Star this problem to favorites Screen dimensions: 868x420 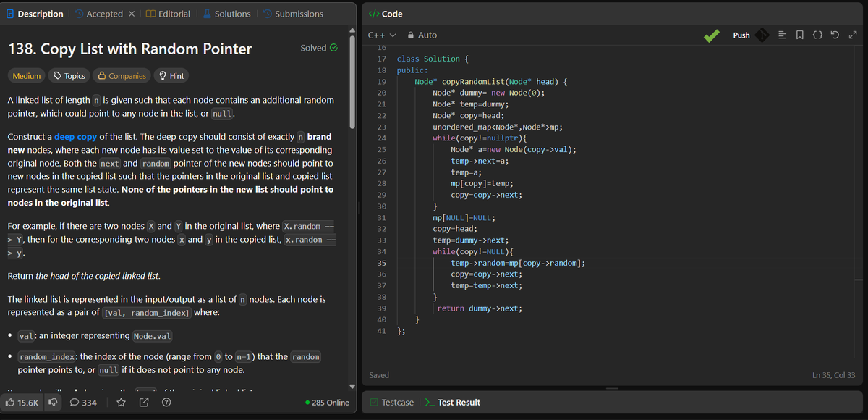(x=122, y=403)
